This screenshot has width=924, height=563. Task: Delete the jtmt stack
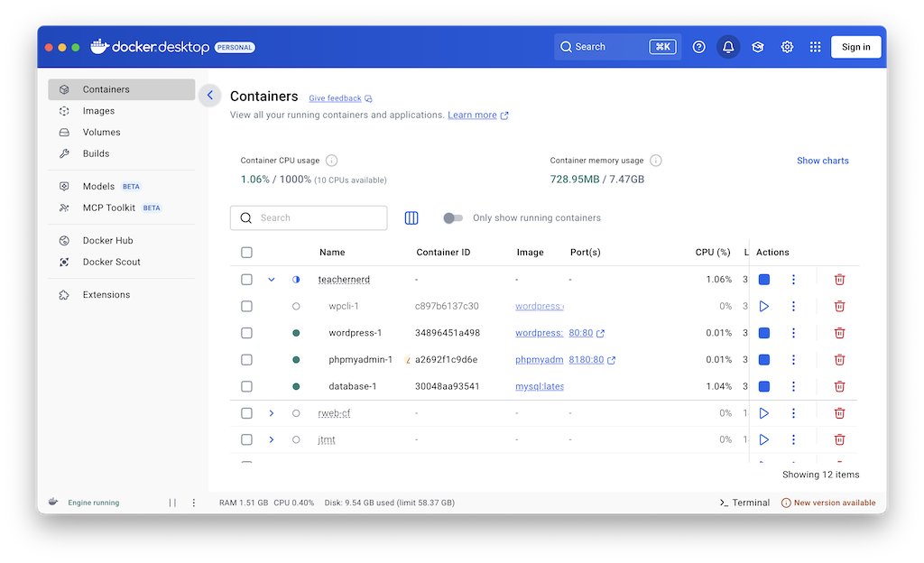pyautogui.click(x=839, y=440)
